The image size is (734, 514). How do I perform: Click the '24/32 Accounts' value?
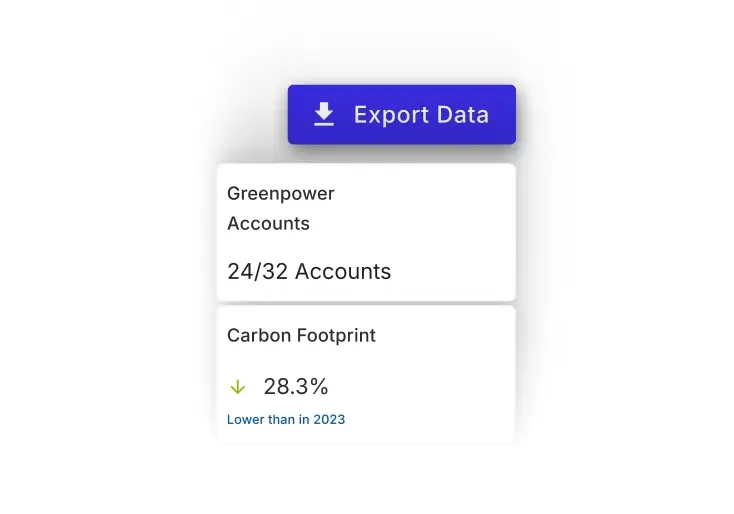click(309, 272)
